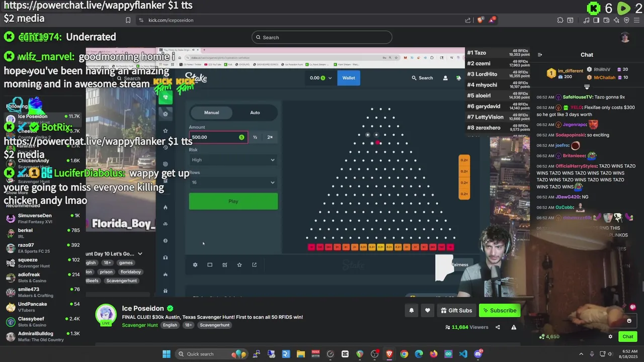The height and width of the screenshot is (362, 644).
Task: Click the report warning triangle icon
Action: [x=514, y=327]
